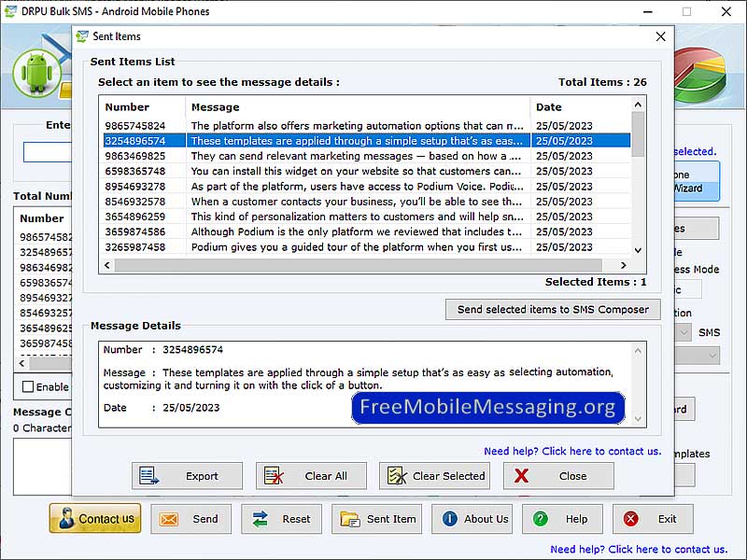
Task: Click the sent list horizontal scrollbar thumb
Action: (x=359, y=265)
